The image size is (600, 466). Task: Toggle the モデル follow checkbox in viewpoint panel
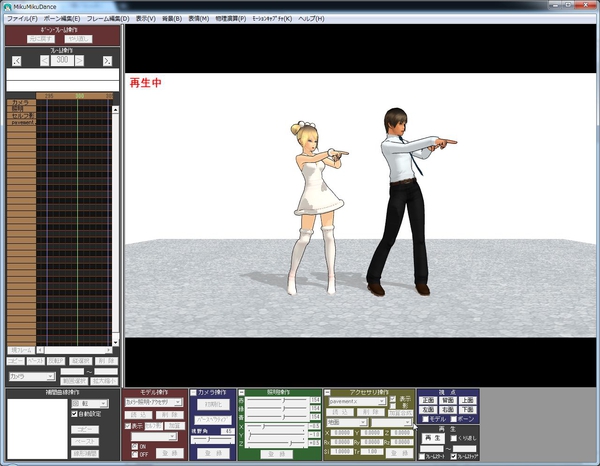[425, 419]
